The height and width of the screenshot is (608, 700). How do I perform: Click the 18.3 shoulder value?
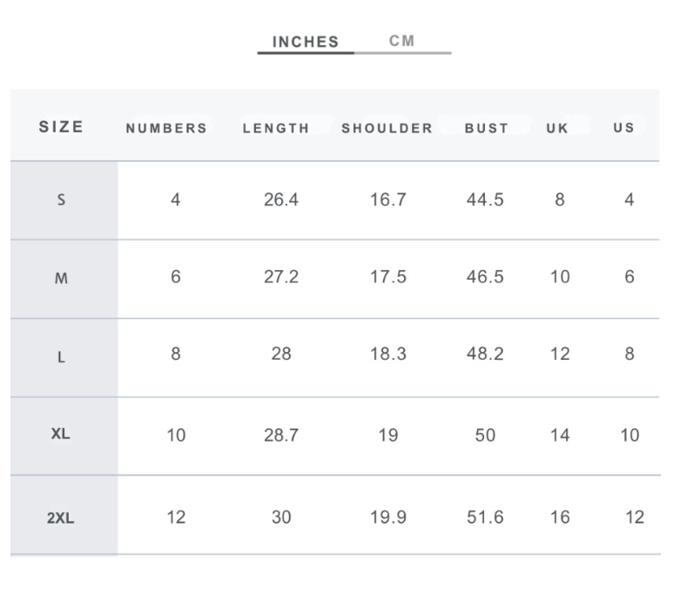[388, 354]
